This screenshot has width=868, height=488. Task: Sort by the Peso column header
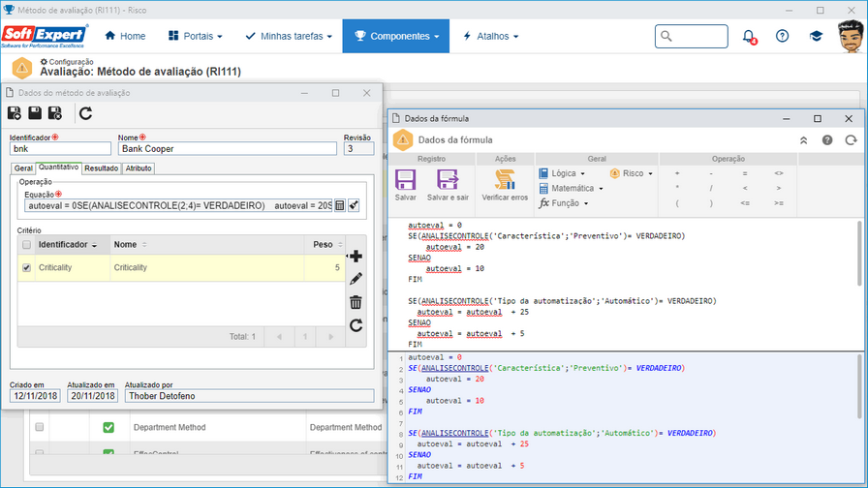pos(325,245)
